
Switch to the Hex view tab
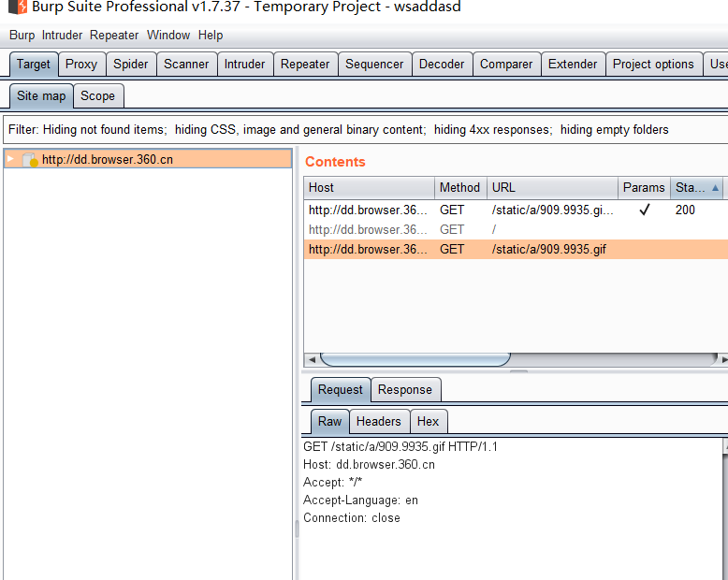coord(428,421)
